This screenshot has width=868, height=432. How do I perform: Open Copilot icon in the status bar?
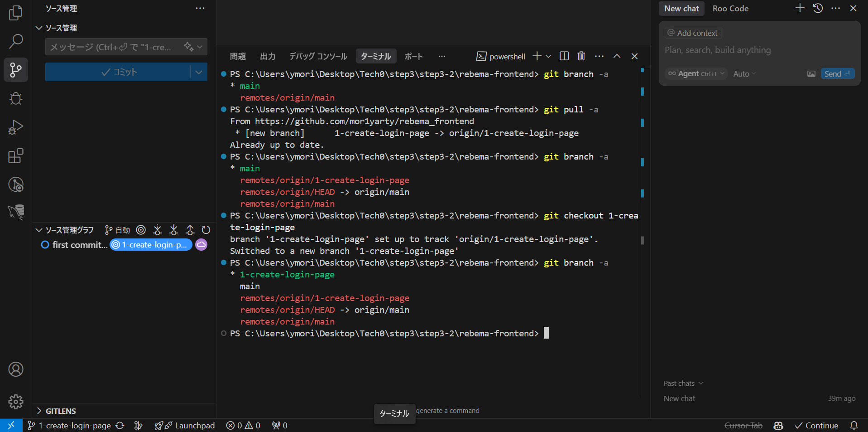tap(778, 425)
